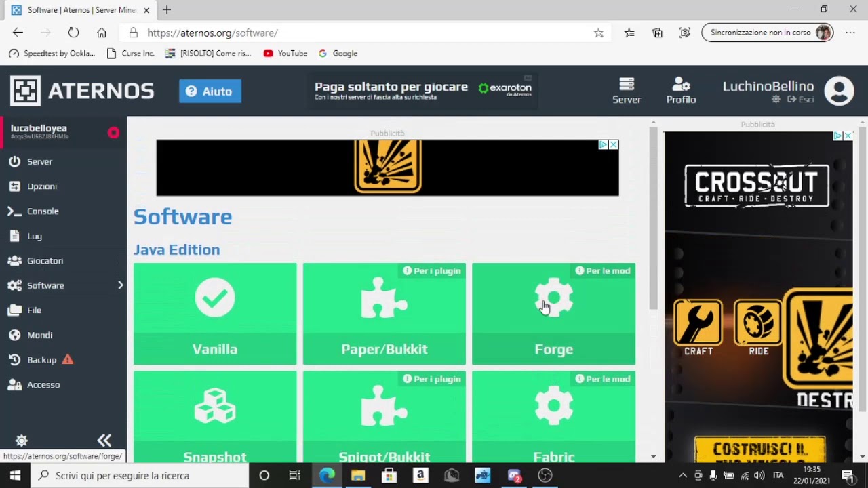Image resolution: width=868 pixels, height=488 pixels.
Task: Open browser Settings and more menu
Action: click(x=850, y=33)
